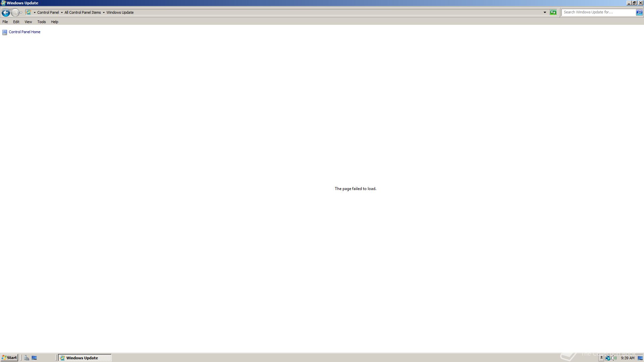
Task: Click the Control Panel Home icon
Action: coord(5,32)
